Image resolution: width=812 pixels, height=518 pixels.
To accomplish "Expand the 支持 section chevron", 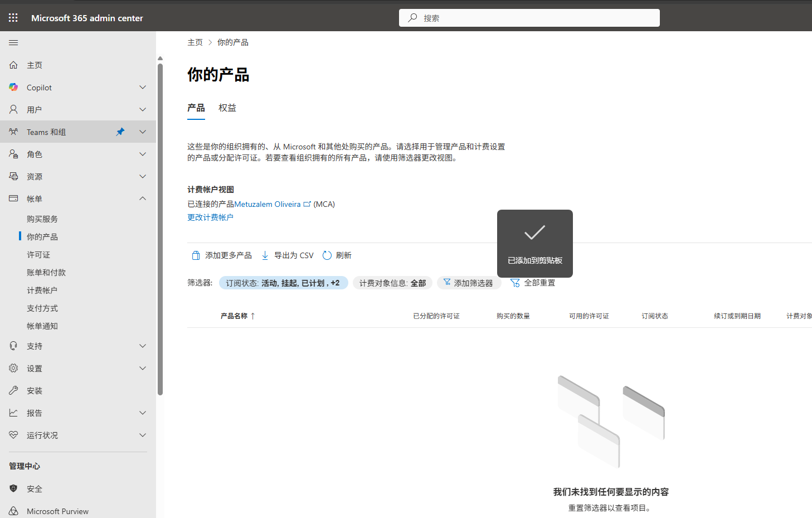I will [143, 346].
